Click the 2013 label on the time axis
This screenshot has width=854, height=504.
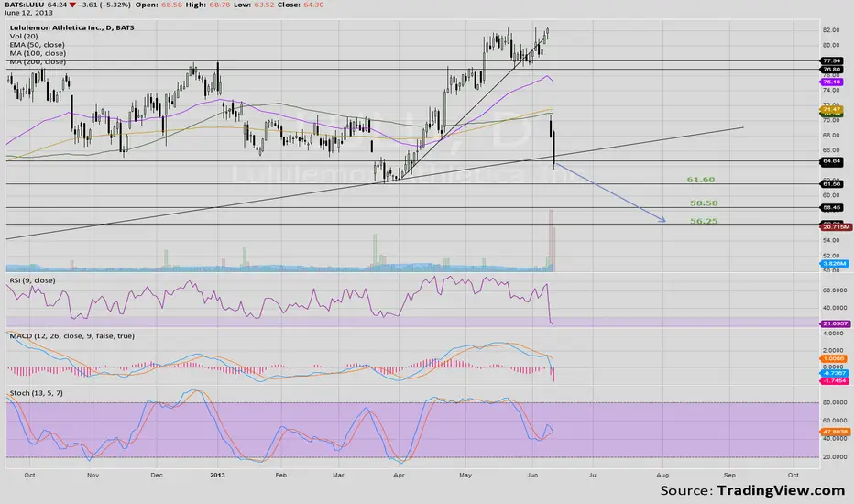(217, 475)
